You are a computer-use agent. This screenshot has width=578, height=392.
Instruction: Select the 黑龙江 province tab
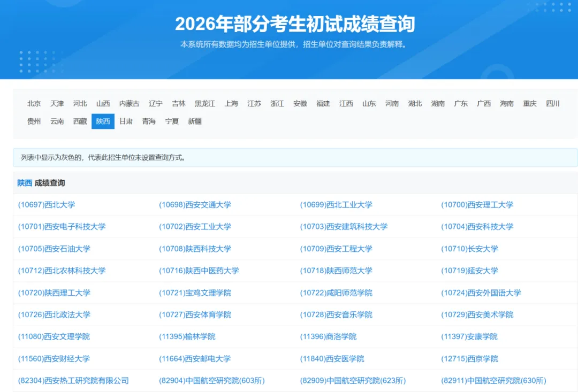[x=205, y=104]
